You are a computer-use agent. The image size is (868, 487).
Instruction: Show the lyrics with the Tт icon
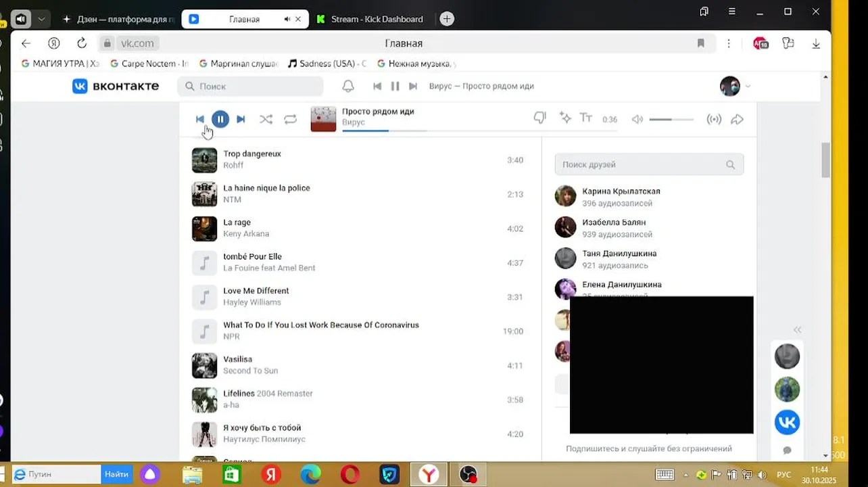click(586, 118)
